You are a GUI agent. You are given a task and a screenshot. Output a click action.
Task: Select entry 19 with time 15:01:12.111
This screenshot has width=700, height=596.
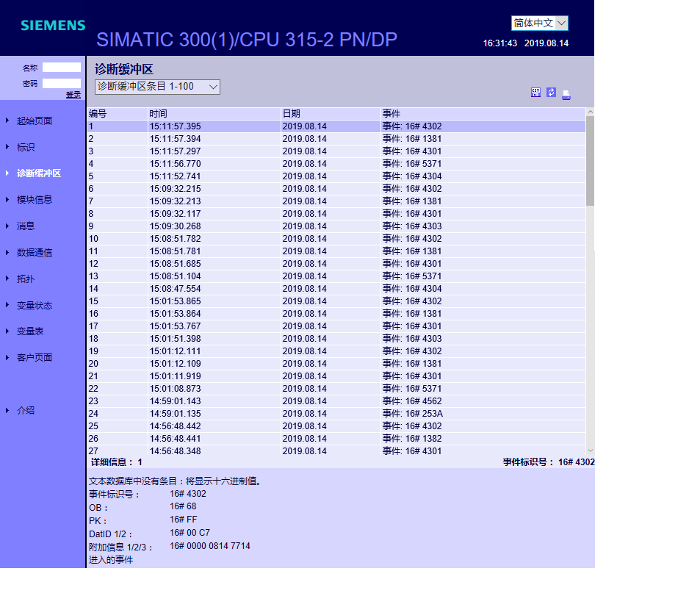(336, 351)
